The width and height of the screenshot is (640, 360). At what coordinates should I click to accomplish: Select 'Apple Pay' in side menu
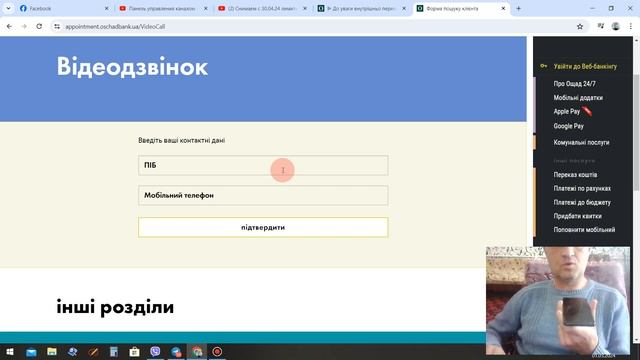[x=567, y=111]
